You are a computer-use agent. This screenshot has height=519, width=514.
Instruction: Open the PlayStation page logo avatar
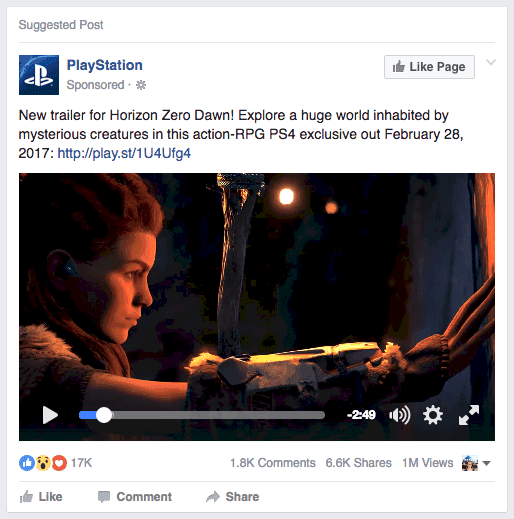pyautogui.click(x=39, y=75)
